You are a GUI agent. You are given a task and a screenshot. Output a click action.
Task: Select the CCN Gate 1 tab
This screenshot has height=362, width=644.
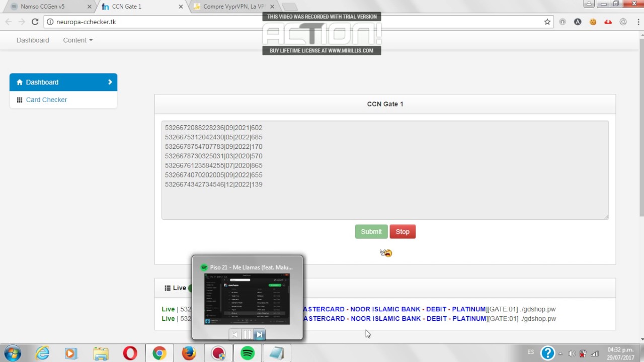141,7
